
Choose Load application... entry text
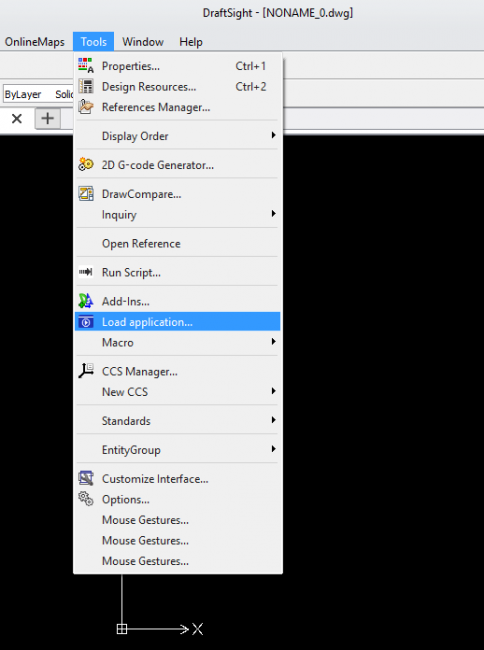[x=147, y=322]
